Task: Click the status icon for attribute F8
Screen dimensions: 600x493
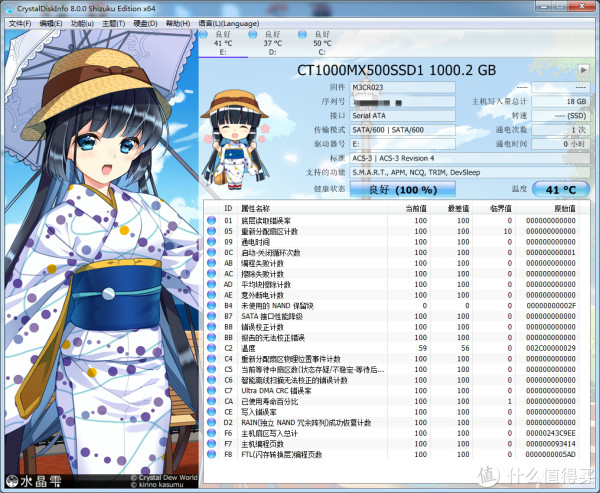Action: 211,454
